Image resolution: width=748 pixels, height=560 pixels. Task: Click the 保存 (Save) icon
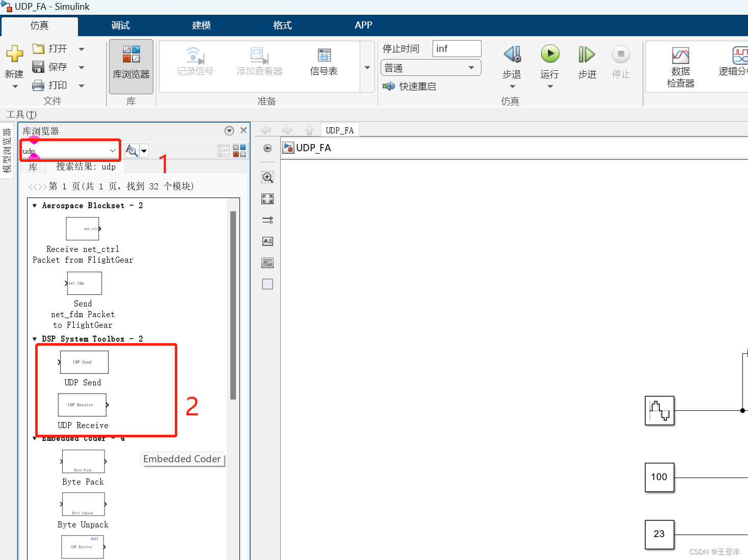click(38, 67)
